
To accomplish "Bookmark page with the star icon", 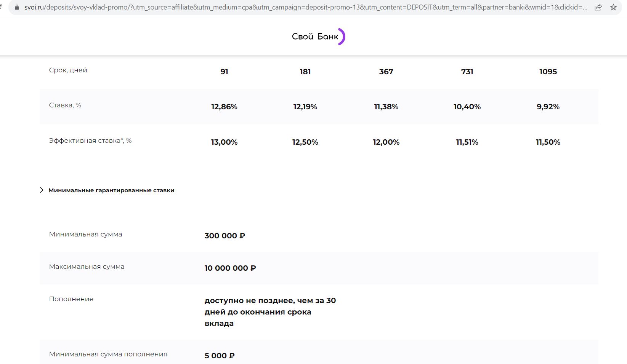I will click(613, 7).
